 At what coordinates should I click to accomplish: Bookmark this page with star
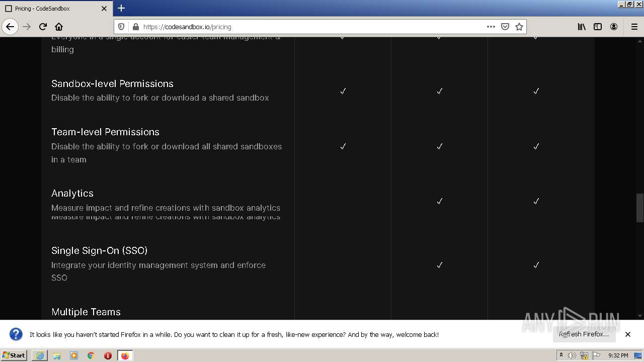(519, 27)
